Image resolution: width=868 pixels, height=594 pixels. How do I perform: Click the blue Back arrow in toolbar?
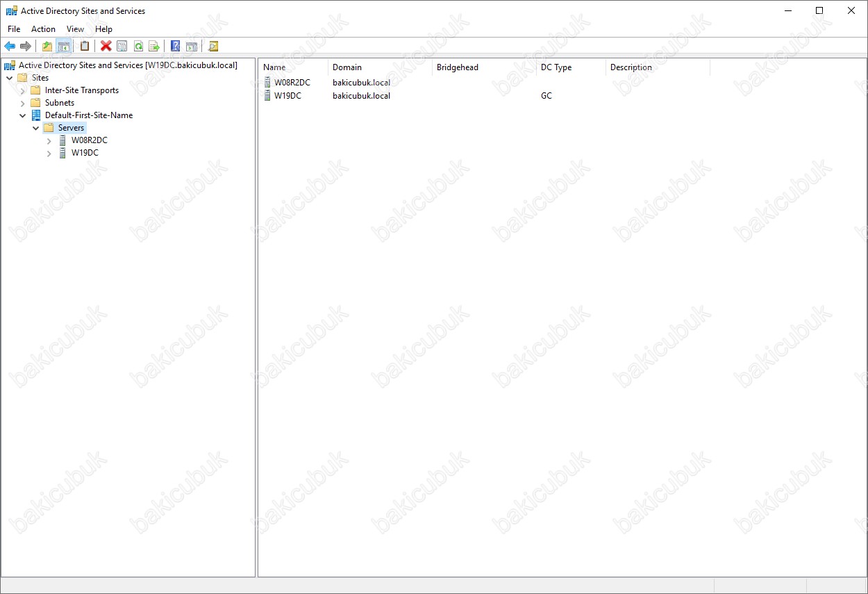(x=10, y=47)
